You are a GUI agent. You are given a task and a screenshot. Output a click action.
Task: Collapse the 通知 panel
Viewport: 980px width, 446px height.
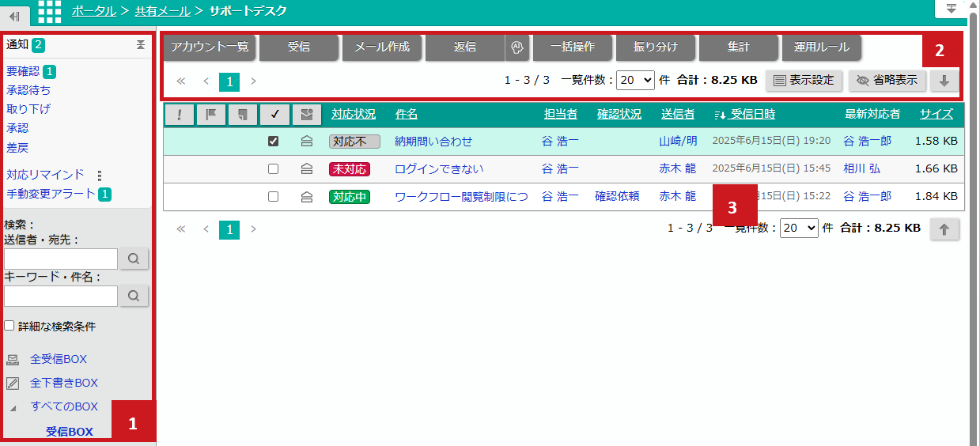(x=140, y=45)
